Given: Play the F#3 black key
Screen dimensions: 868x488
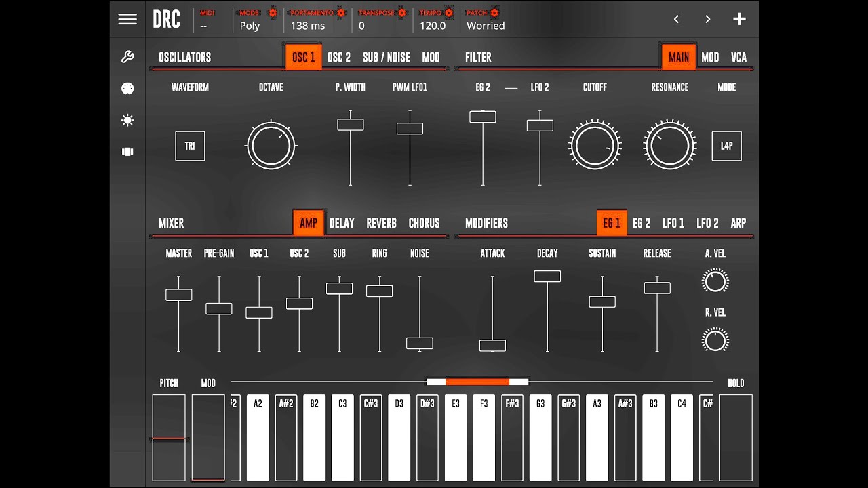Looking at the screenshot, I should (x=512, y=438).
